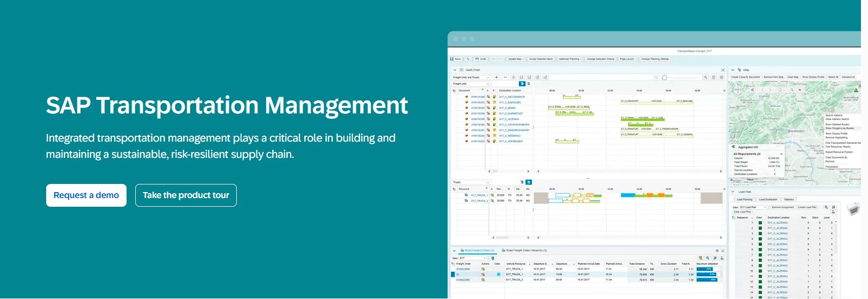
Task: Choose Search Address in map context menu
Action: [x=834, y=116]
